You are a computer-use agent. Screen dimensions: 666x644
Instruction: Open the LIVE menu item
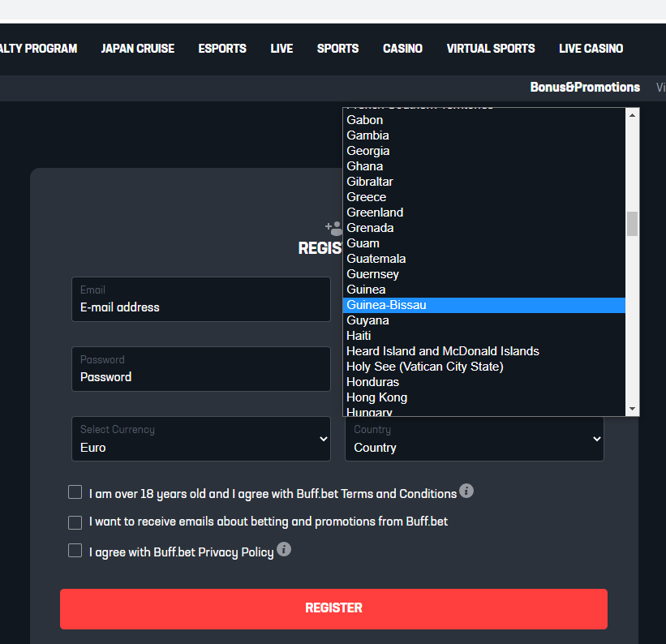click(281, 49)
